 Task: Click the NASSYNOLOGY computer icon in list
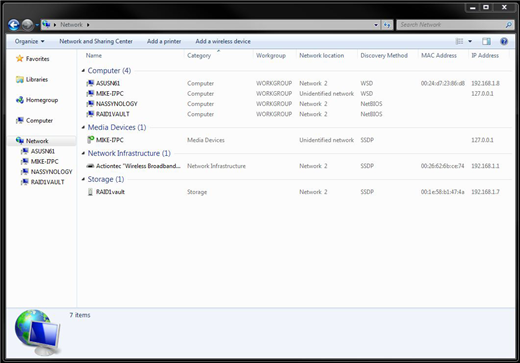click(90, 104)
